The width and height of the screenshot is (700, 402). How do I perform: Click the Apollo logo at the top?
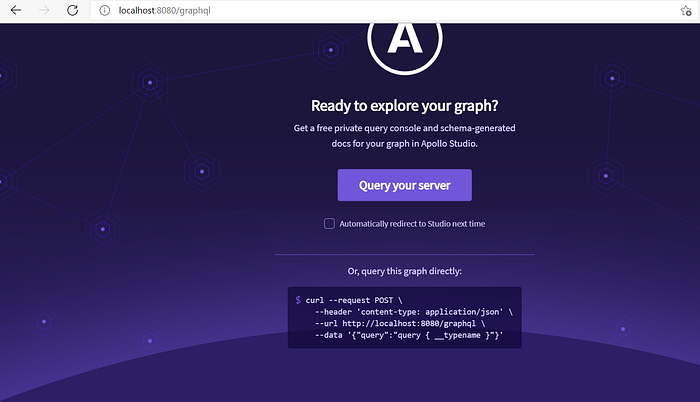[405, 47]
